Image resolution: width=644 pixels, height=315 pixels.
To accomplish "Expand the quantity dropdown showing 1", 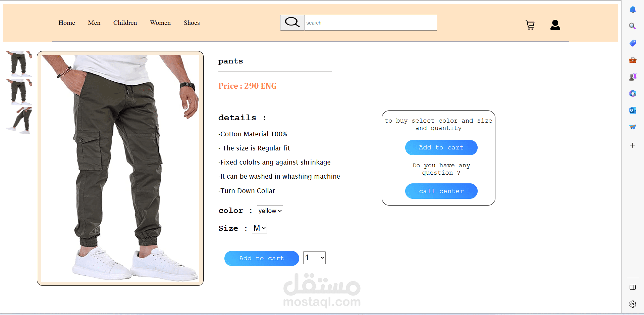I will (x=314, y=258).
